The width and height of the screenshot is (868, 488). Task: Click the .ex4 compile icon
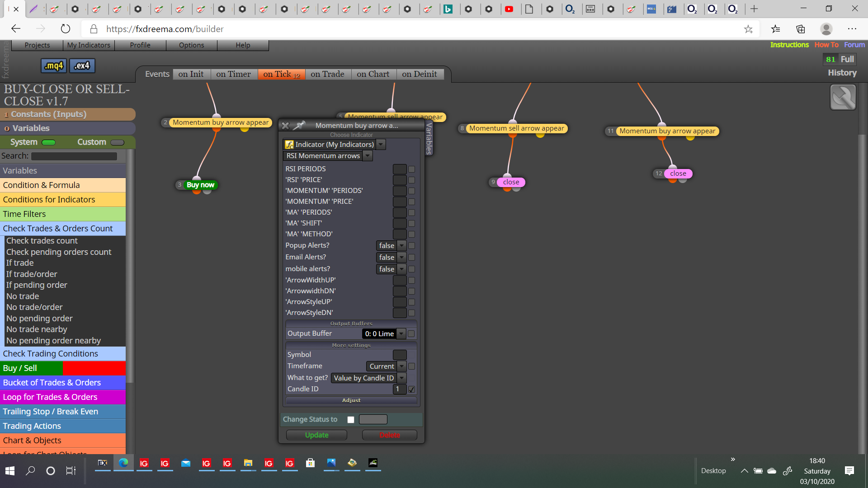point(82,66)
